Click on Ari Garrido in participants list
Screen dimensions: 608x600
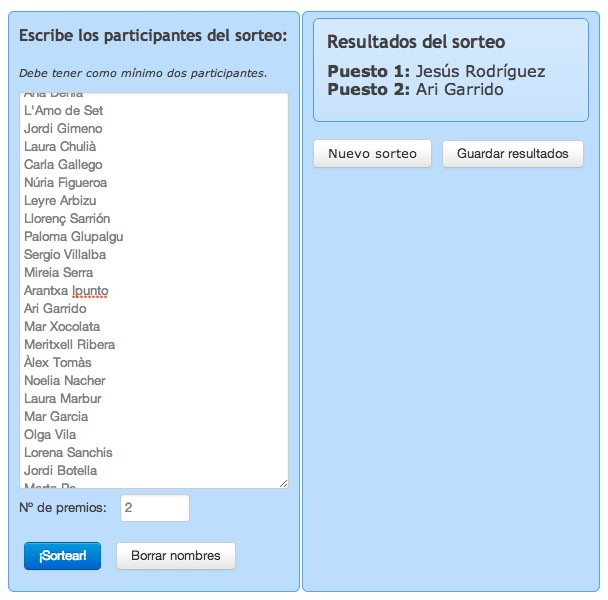[x=55, y=308]
